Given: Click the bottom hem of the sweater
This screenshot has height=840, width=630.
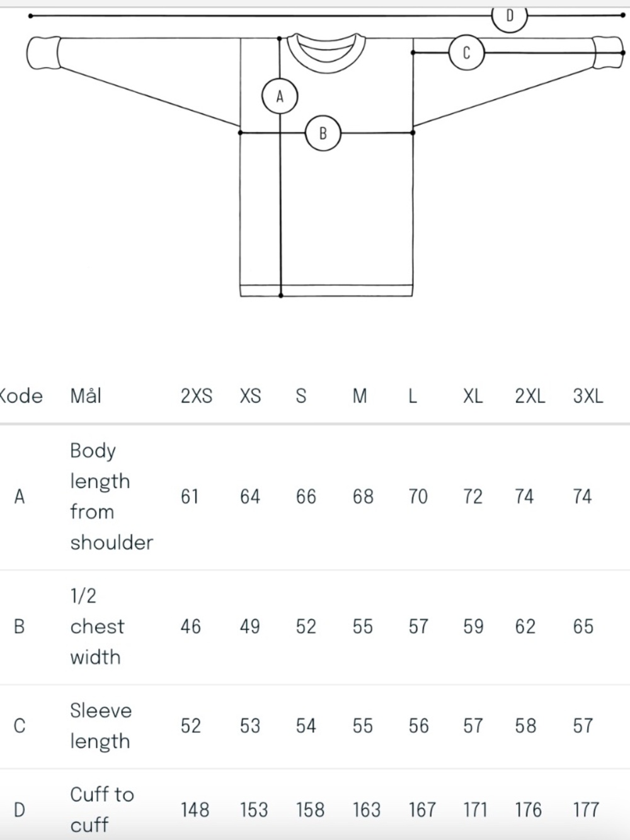Looking at the screenshot, I should click(326, 291).
